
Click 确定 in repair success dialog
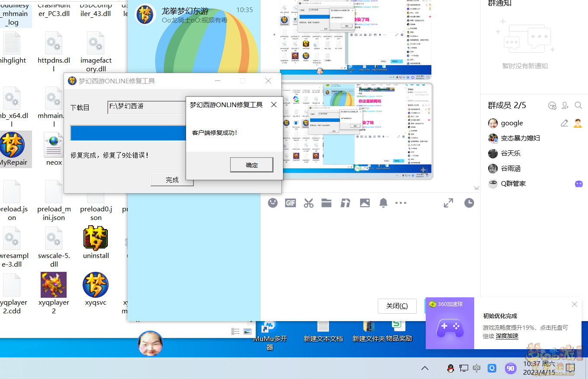click(x=251, y=165)
